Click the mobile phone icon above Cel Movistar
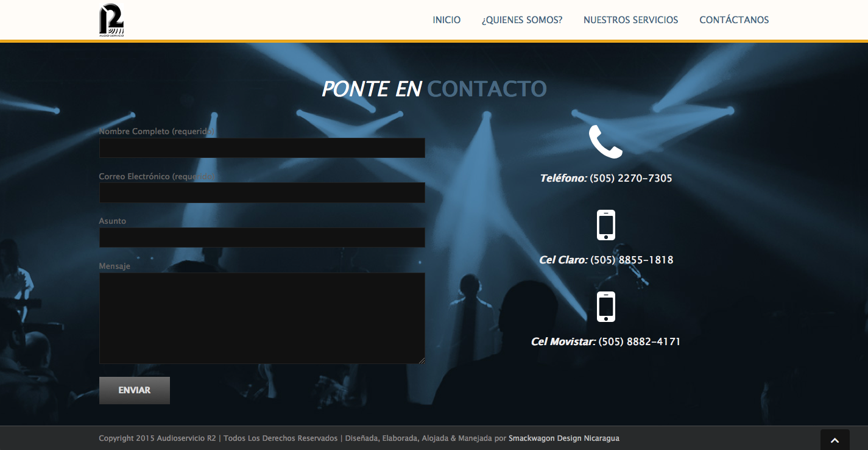The image size is (868, 450). (x=605, y=307)
